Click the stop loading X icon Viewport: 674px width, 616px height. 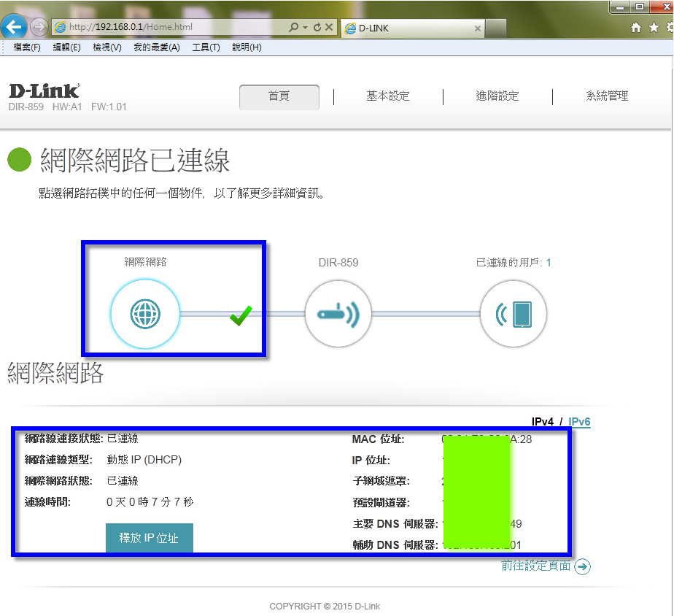(329, 28)
